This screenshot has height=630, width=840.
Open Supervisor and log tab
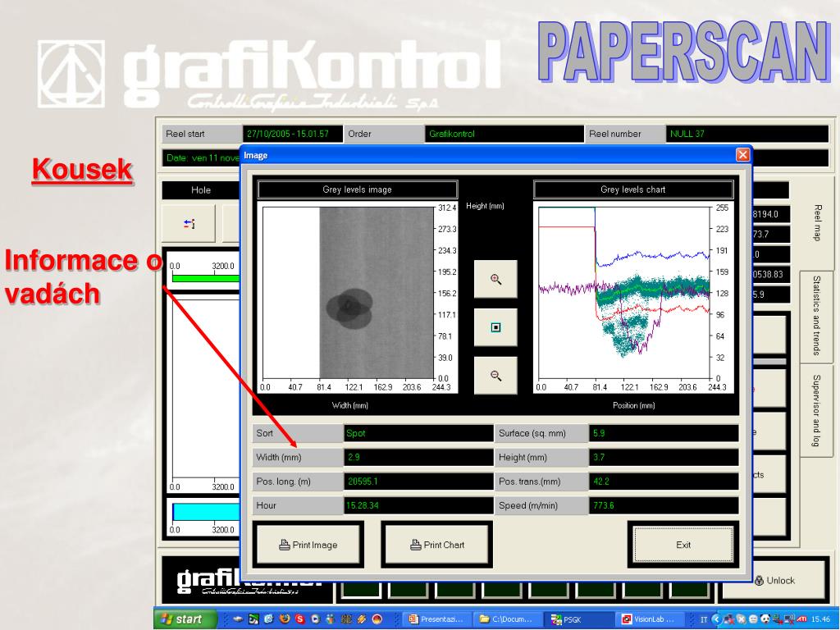tap(817, 410)
